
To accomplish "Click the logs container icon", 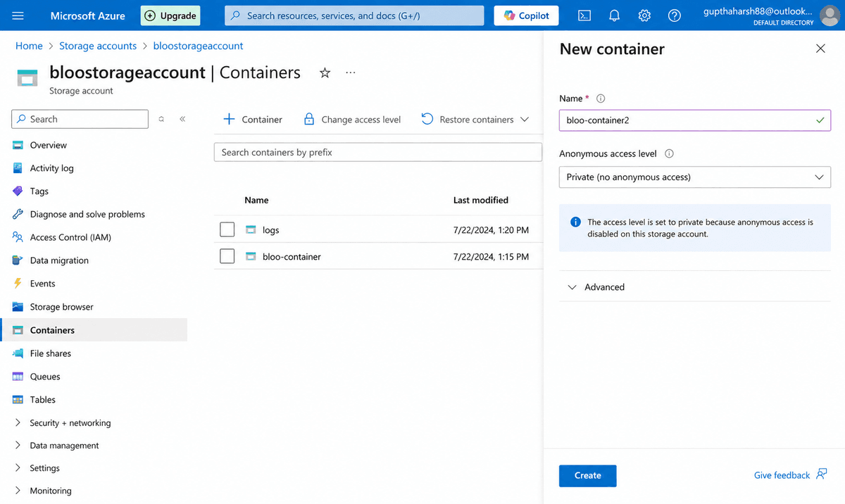I will point(251,229).
